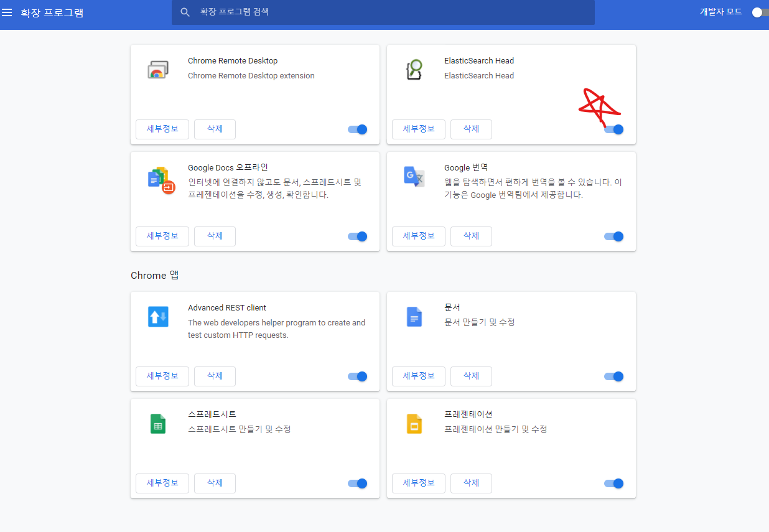The width and height of the screenshot is (769, 532).
Task: Click 삭제 for 프레젠테이션 app
Action: click(471, 483)
